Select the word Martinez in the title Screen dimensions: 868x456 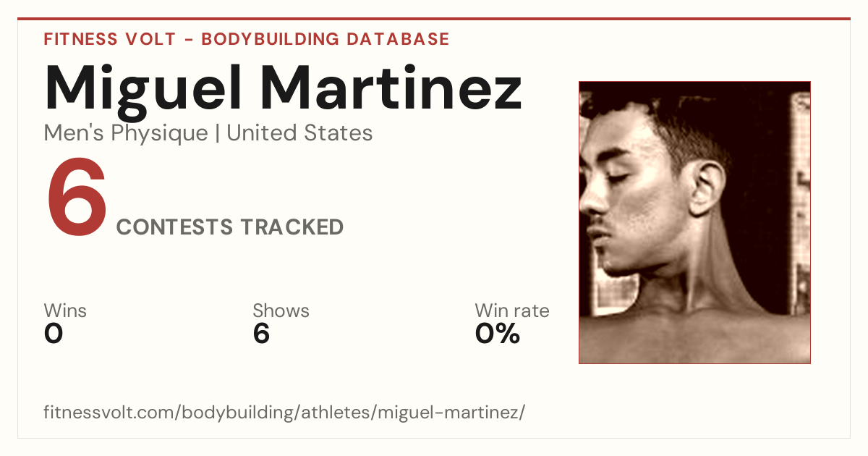point(391,87)
